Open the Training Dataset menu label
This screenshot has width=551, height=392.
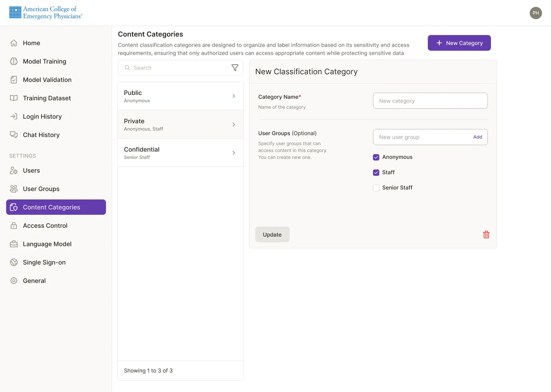point(47,98)
